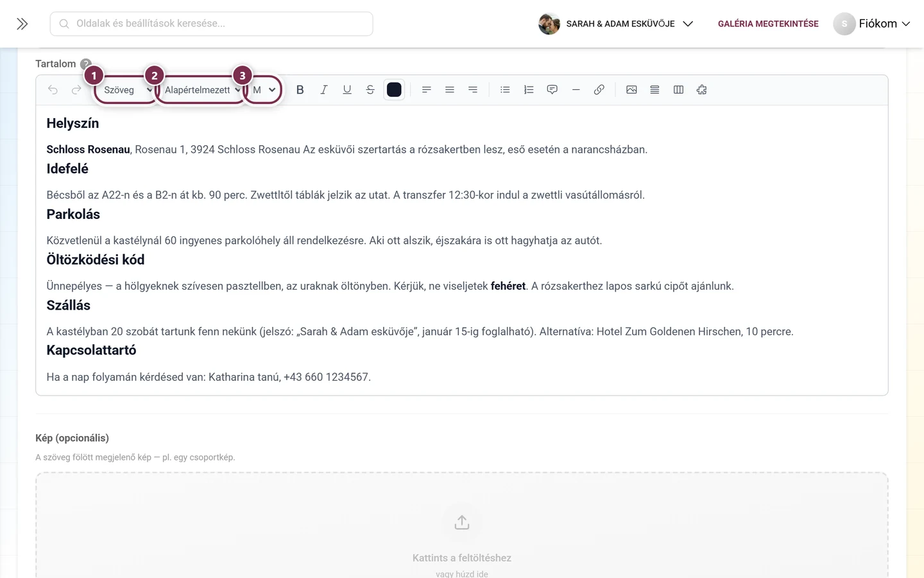
Task: Align text to the right
Action: point(473,90)
